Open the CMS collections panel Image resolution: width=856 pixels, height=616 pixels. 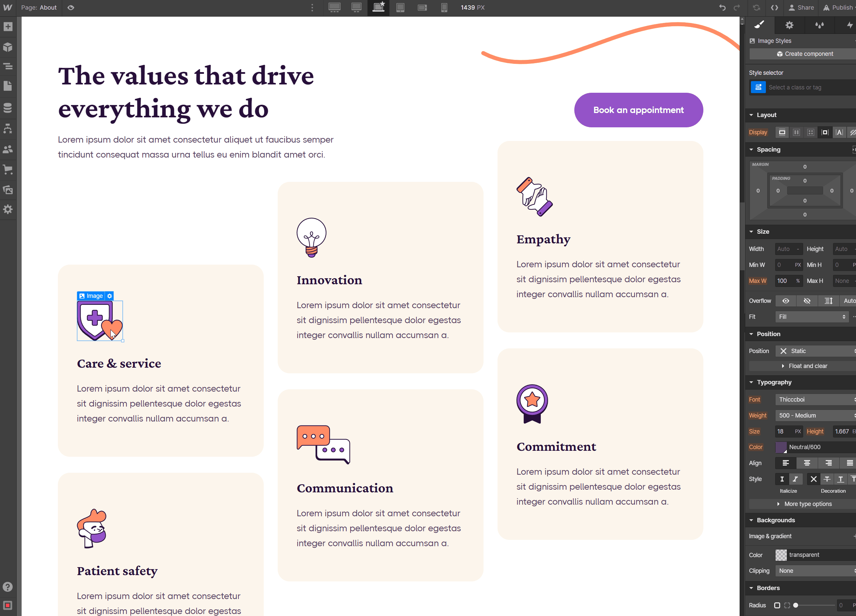(8, 108)
